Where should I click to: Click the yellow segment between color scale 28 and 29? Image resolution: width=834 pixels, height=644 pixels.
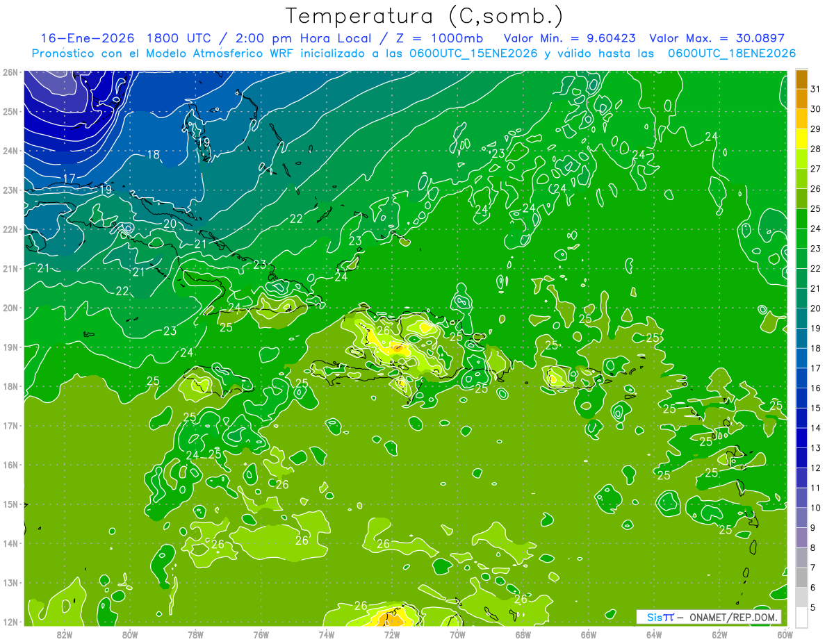(801, 139)
